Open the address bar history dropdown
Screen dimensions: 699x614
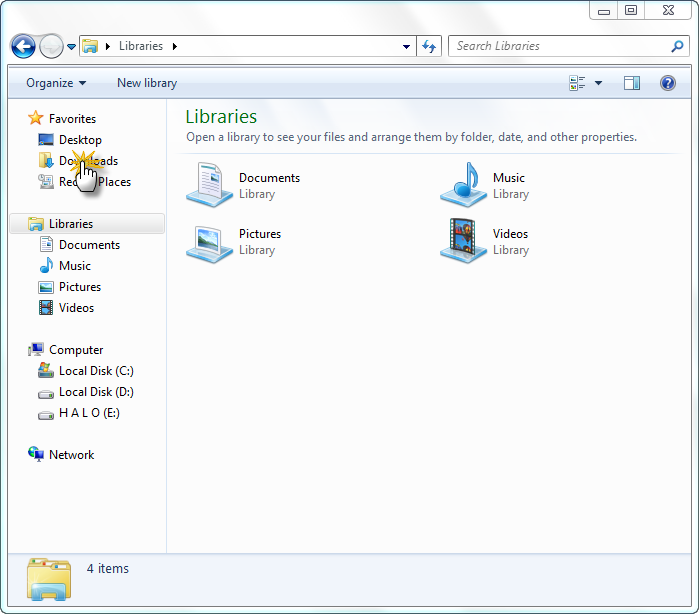[x=406, y=46]
